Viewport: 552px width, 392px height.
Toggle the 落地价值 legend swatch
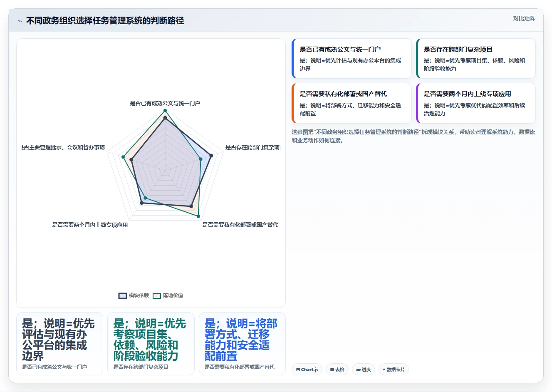click(x=156, y=295)
